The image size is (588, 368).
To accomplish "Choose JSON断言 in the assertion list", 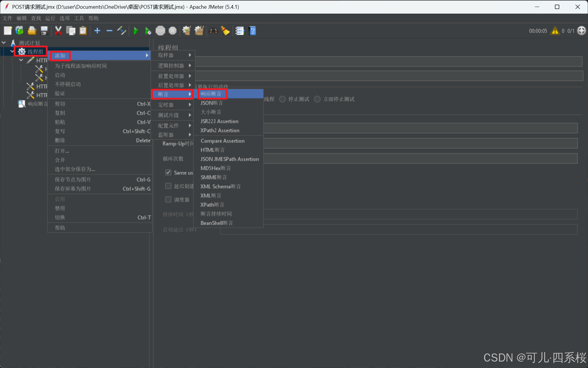I will pos(212,103).
